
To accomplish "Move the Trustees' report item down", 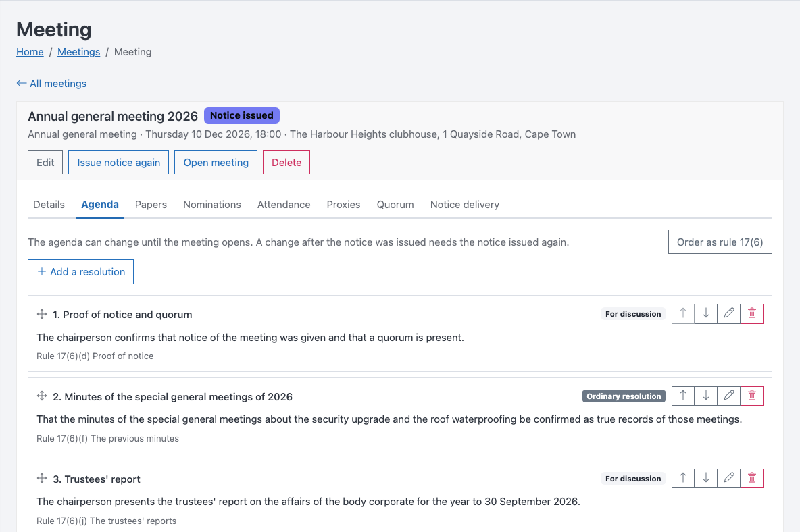I will (x=706, y=478).
